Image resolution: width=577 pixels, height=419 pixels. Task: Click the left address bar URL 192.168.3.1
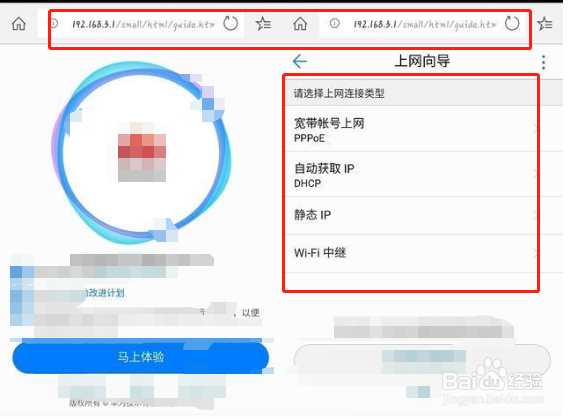143,25
